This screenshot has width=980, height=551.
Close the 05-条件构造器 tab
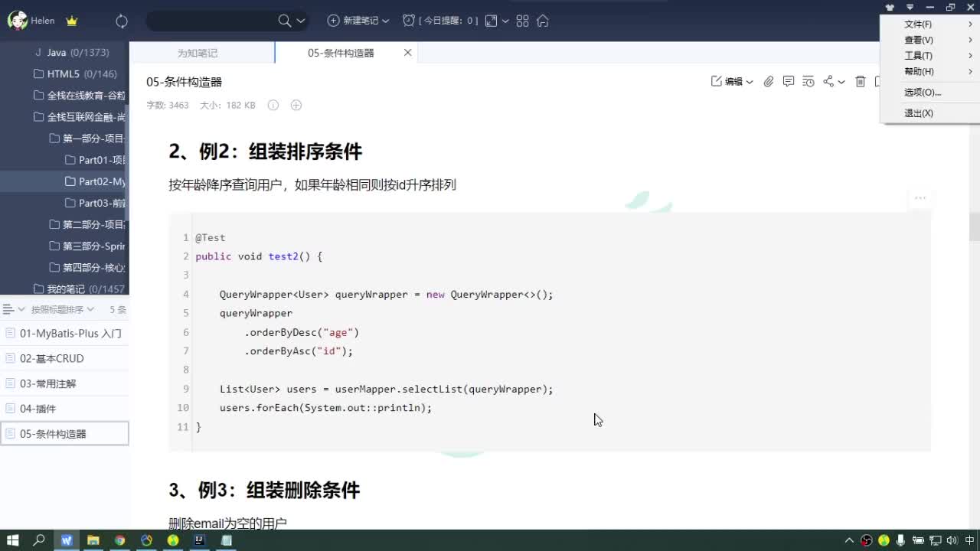pos(407,53)
